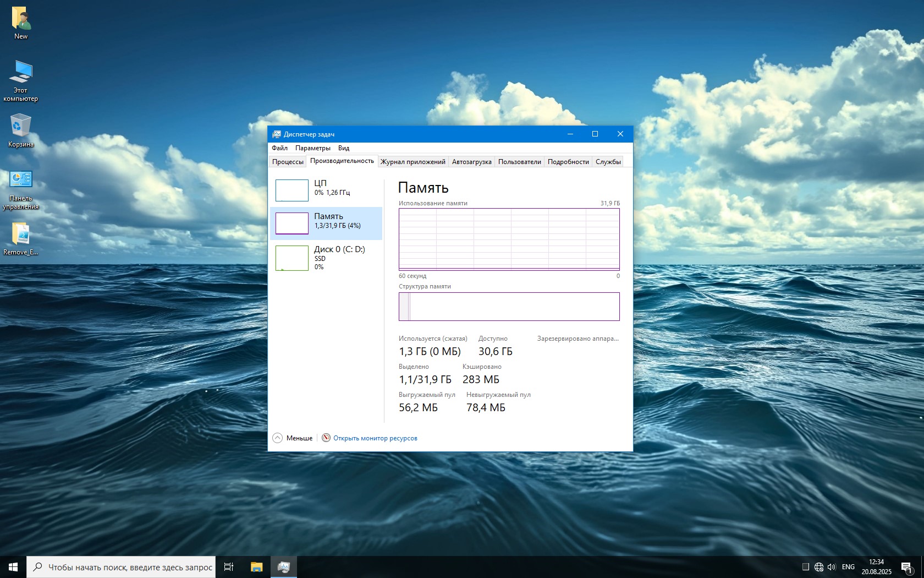Select the Disk 0 (C: D:) graph

[292, 258]
